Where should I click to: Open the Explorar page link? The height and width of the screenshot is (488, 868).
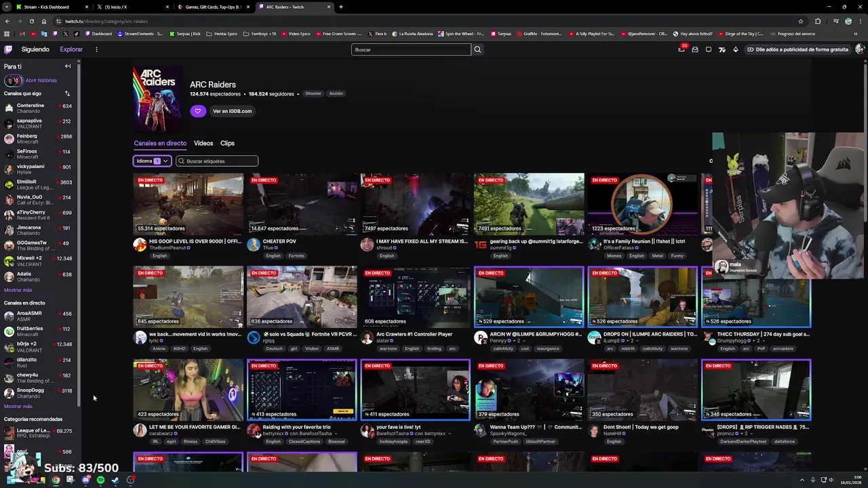(71, 49)
